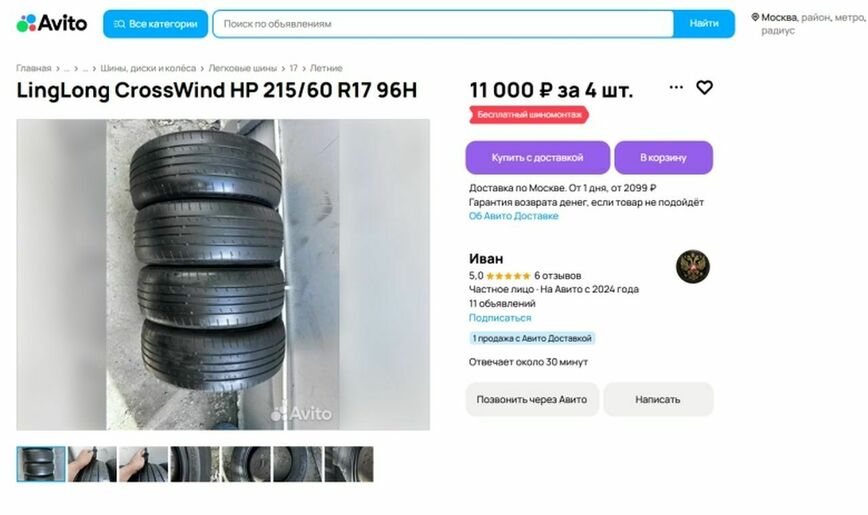
Task: Select the second photo thumbnail with hand
Action: 92,464
